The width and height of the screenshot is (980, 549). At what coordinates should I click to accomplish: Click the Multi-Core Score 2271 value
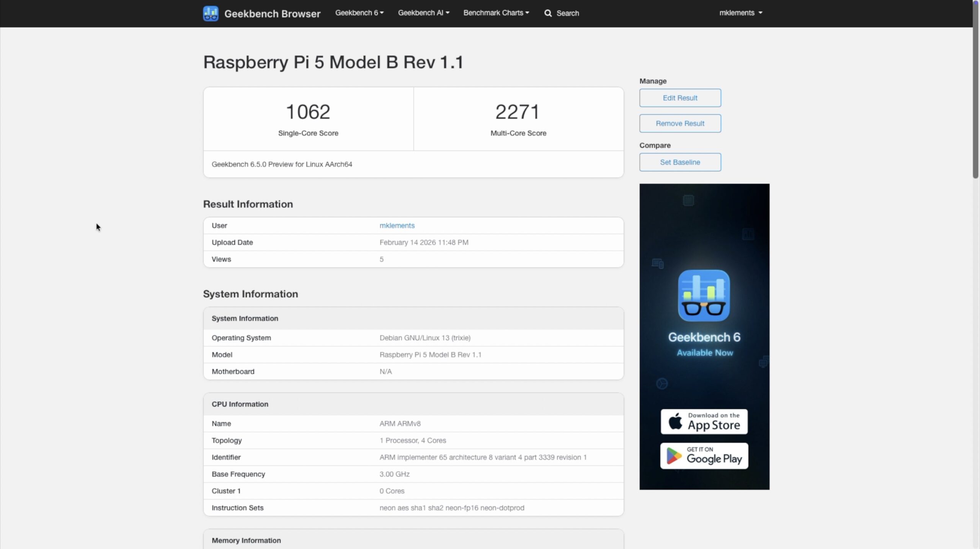[518, 112]
